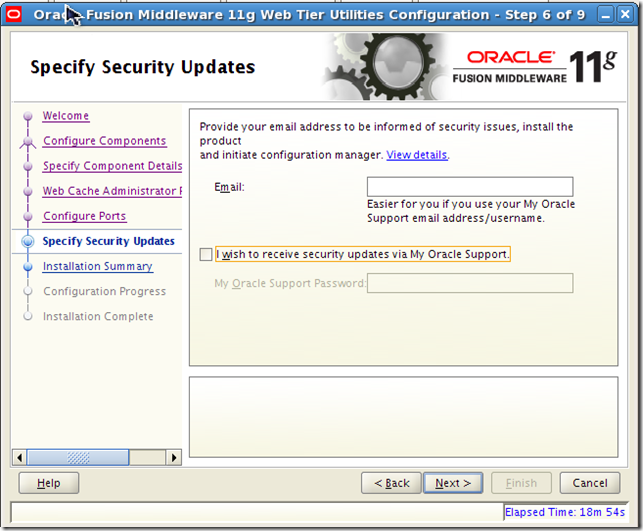Go back with the Back button
Image resolution: width=643 pixels, height=531 pixels.
[x=391, y=483]
